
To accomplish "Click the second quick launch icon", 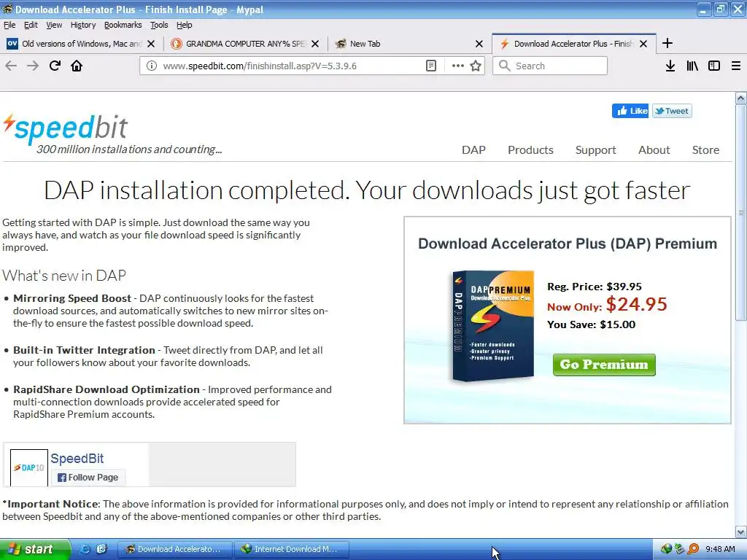I will click(101, 549).
